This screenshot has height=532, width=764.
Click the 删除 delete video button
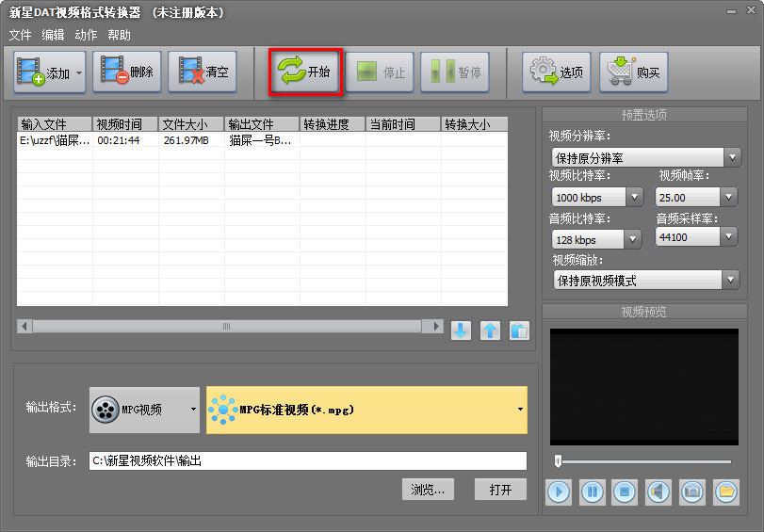pos(126,73)
